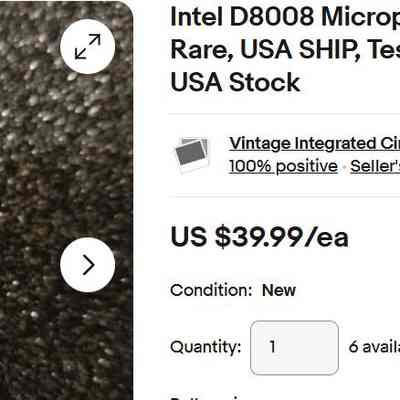The height and width of the screenshot is (400, 400).
Task: Open the 100% positive feedback link
Action: click(283, 166)
